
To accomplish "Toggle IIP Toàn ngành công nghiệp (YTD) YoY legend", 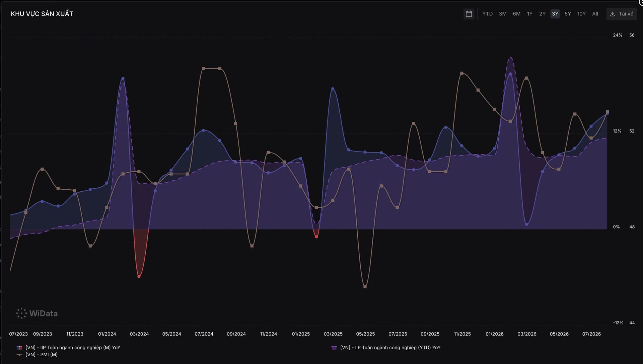I will click(386, 348).
